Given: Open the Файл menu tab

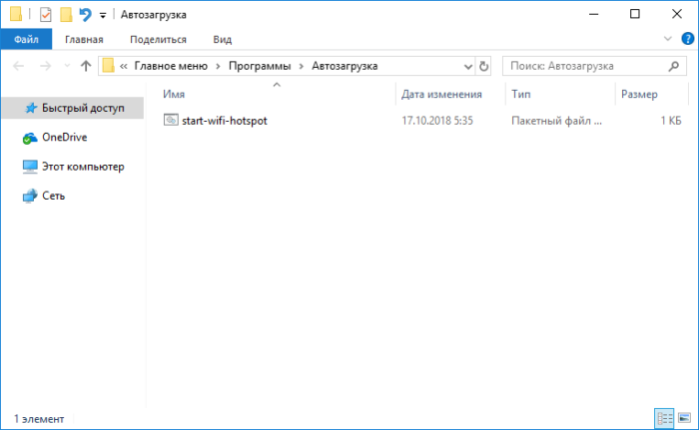Looking at the screenshot, I should click(26, 39).
